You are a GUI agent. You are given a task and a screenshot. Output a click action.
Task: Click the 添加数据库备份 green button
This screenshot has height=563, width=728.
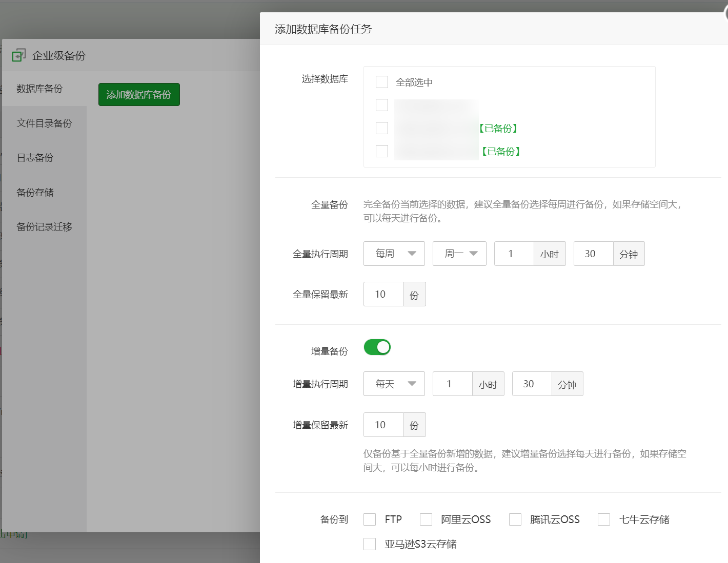[139, 95]
